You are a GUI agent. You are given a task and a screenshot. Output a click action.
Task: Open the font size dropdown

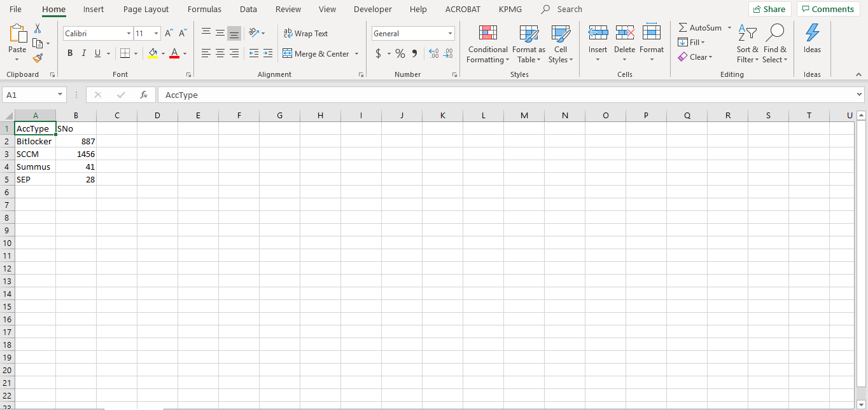point(157,33)
